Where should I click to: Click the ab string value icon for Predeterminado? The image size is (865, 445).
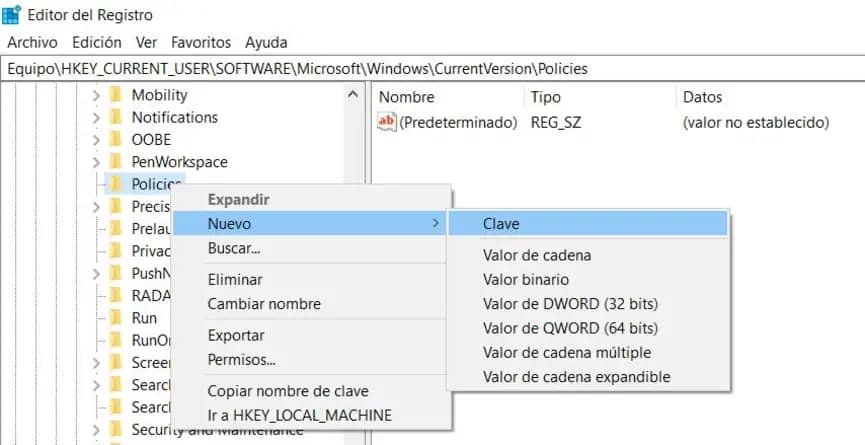tap(387, 122)
